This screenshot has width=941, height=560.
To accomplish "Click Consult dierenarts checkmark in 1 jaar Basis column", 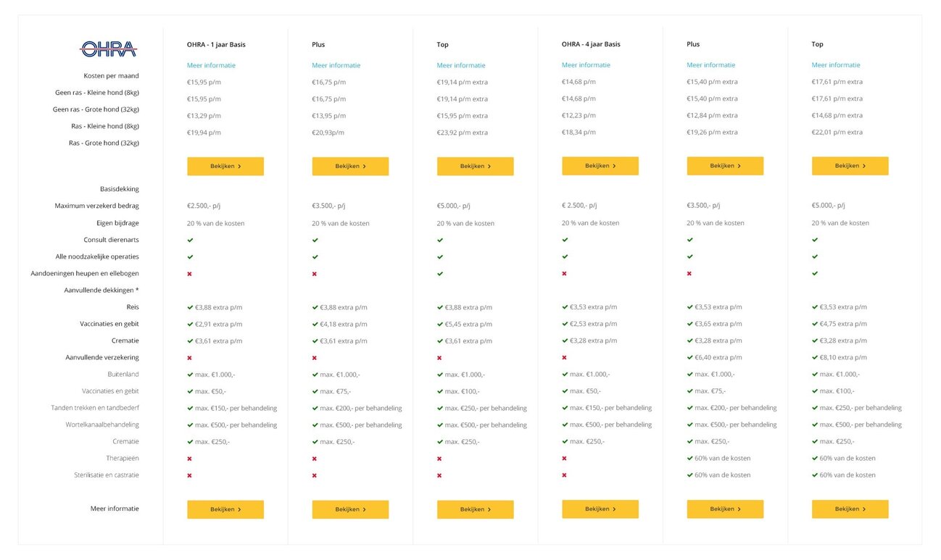I will tap(190, 240).
